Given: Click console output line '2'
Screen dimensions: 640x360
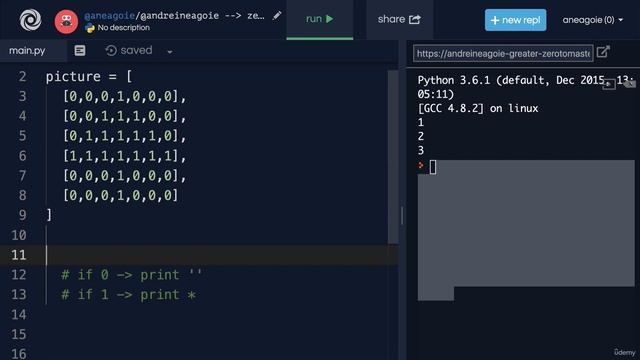Looking at the screenshot, I should [x=421, y=136].
